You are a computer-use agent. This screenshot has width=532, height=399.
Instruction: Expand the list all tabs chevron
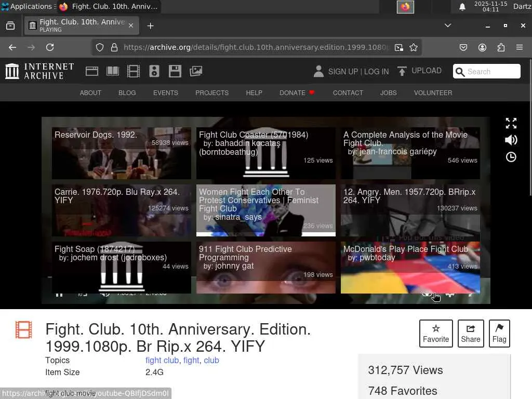tap(448, 25)
